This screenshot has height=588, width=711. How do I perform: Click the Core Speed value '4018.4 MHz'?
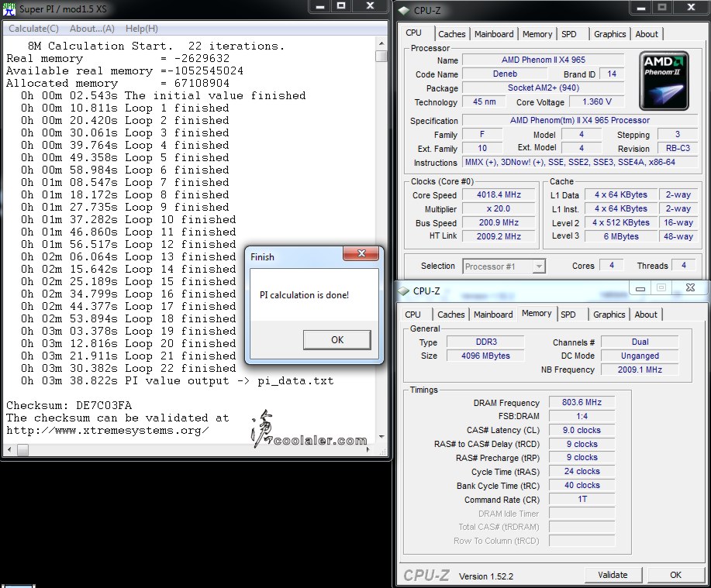click(499, 194)
